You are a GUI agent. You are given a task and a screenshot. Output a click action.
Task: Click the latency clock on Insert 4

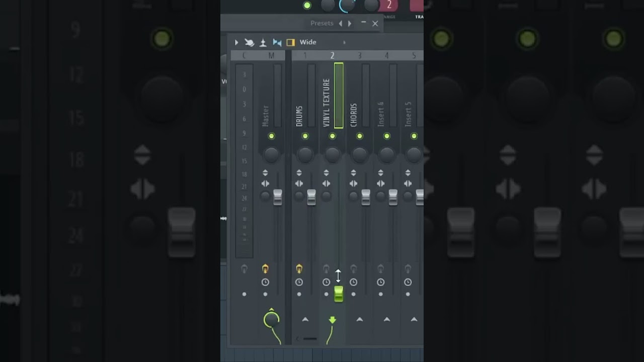coord(380,283)
